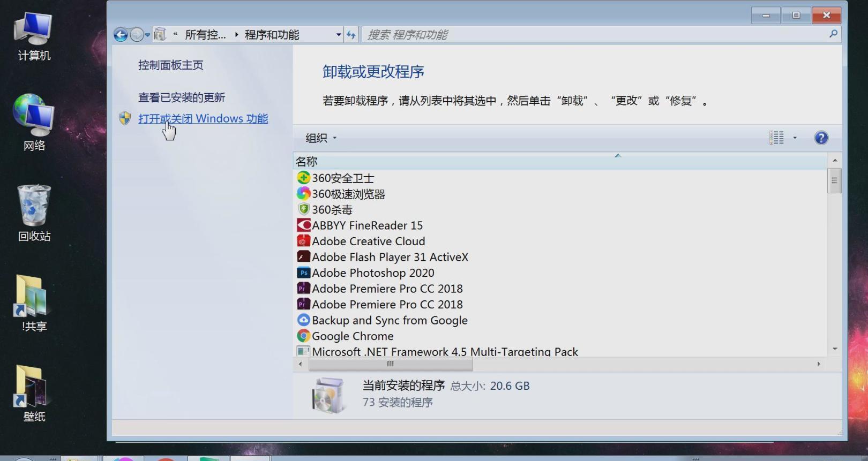Select the first Adobe Premiere Pro CC 2018 entry
868x461 pixels.
coord(387,289)
